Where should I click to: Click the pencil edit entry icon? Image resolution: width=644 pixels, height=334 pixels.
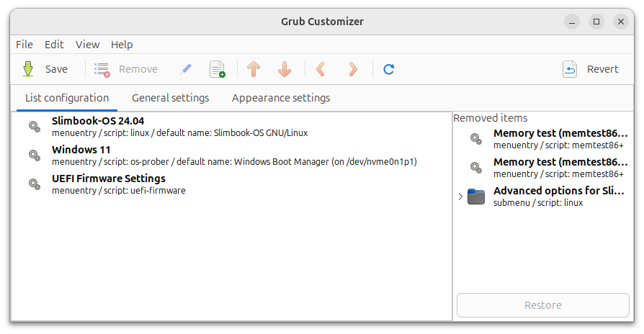(x=186, y=69)
